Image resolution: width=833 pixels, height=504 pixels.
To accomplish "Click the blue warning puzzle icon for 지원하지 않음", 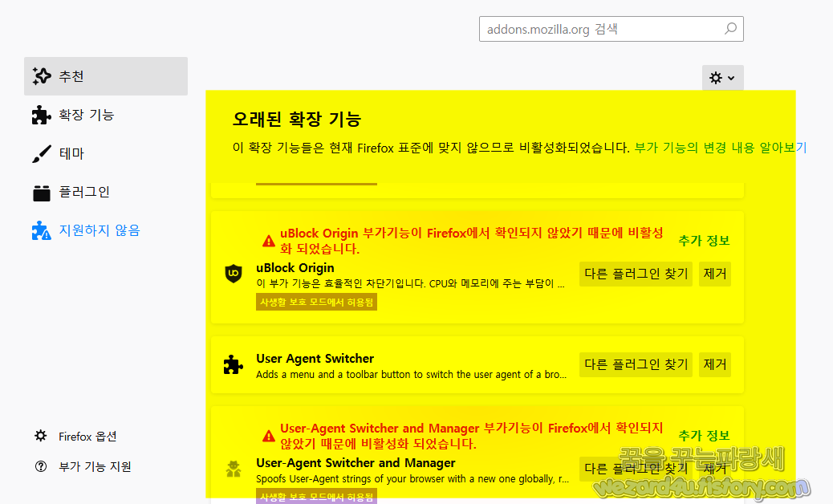I will [42, 230].
